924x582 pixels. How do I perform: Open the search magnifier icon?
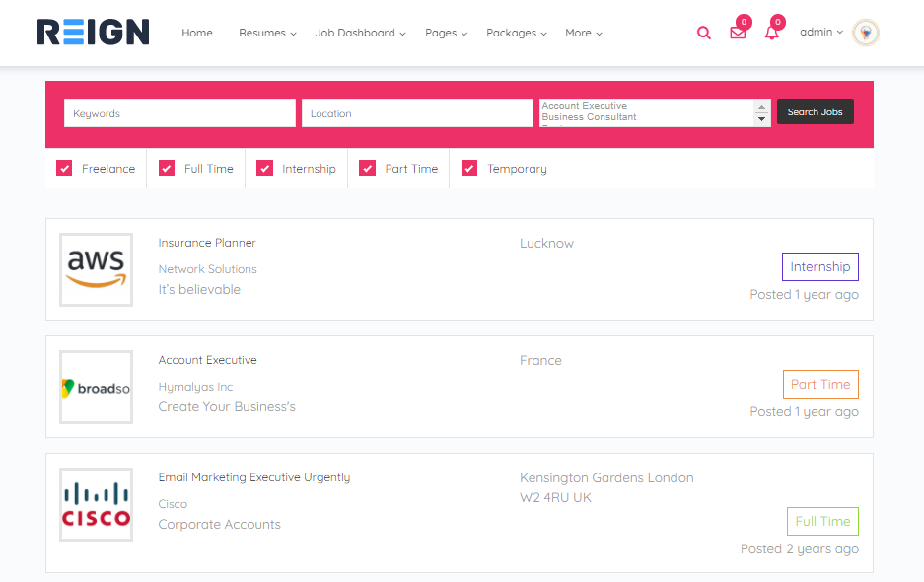click(704, 33)
